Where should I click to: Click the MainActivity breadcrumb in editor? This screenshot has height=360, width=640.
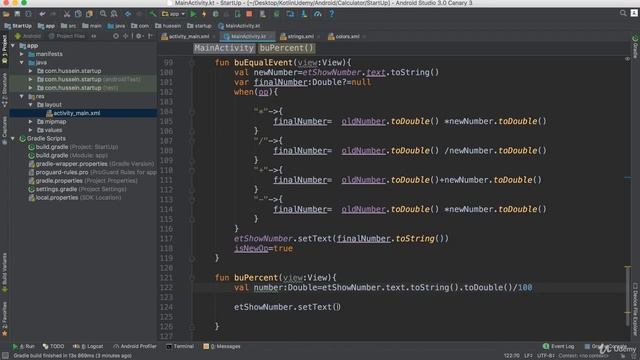(224, 48)
